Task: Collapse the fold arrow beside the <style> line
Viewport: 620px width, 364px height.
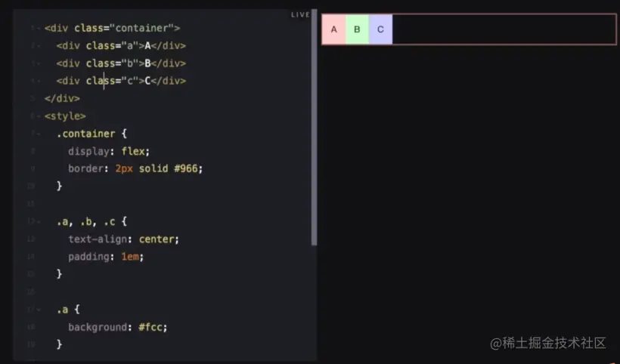Action: click(39, 116)
